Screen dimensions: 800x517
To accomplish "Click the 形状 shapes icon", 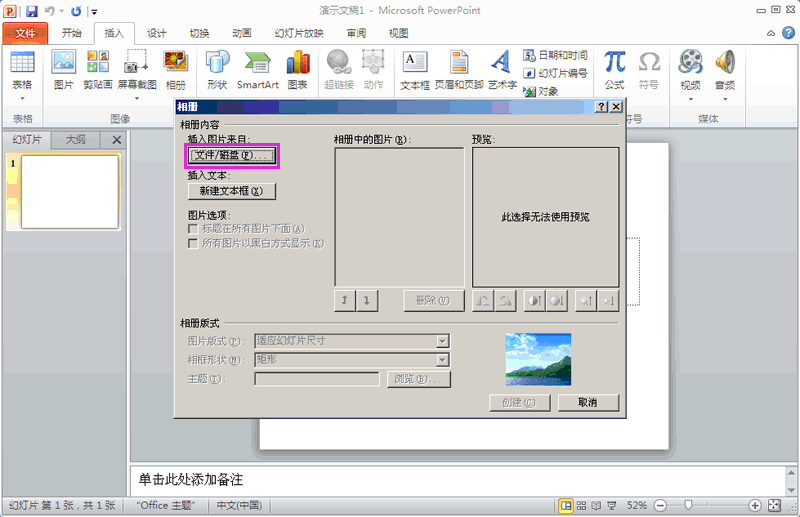I will point(217,69).
